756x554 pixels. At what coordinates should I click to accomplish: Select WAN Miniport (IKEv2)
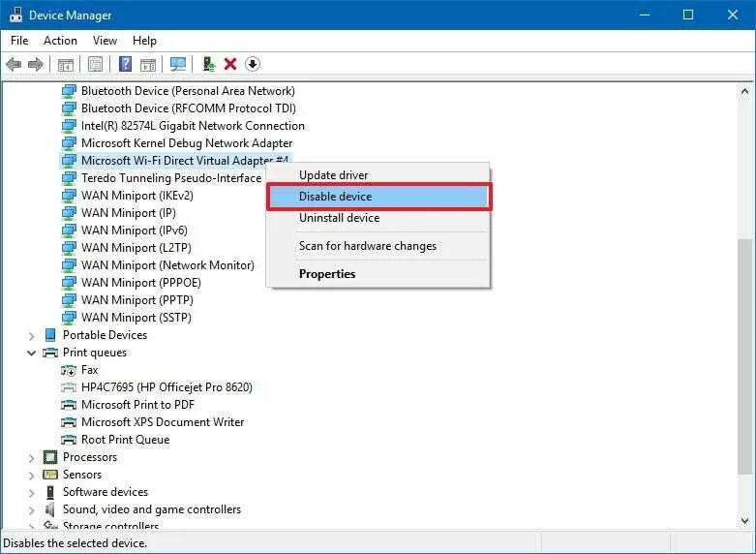coord(137,196)
